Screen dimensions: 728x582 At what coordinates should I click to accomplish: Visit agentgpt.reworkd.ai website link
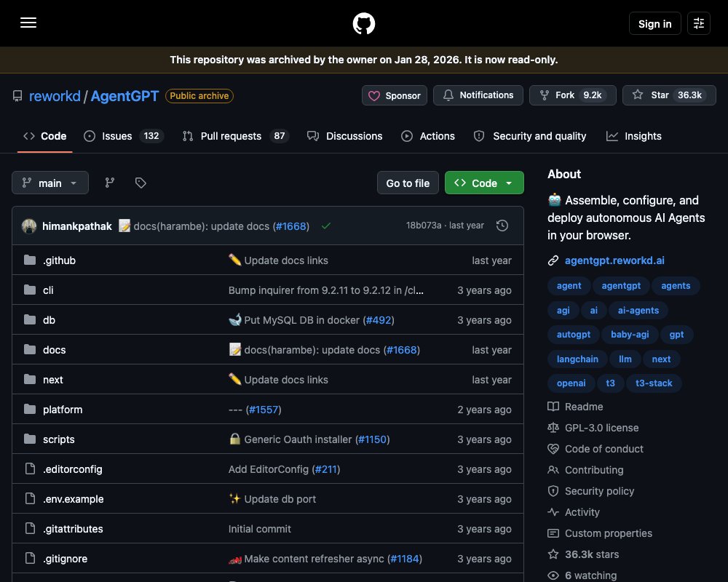pos(614,260)
